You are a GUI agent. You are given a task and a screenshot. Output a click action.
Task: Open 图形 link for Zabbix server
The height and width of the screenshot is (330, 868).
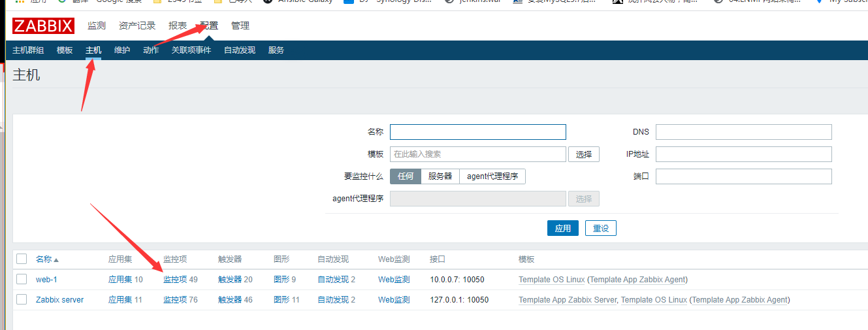(281, 300)
